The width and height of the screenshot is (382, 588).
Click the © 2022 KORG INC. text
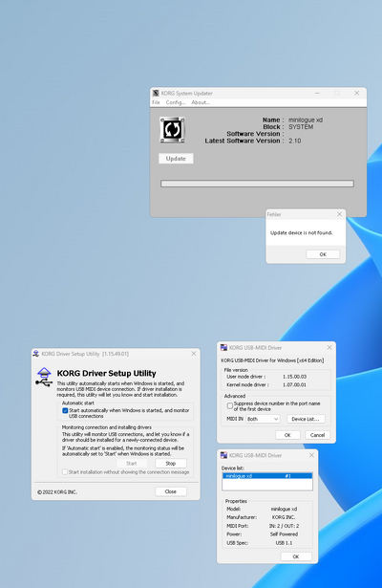point(57,492)
